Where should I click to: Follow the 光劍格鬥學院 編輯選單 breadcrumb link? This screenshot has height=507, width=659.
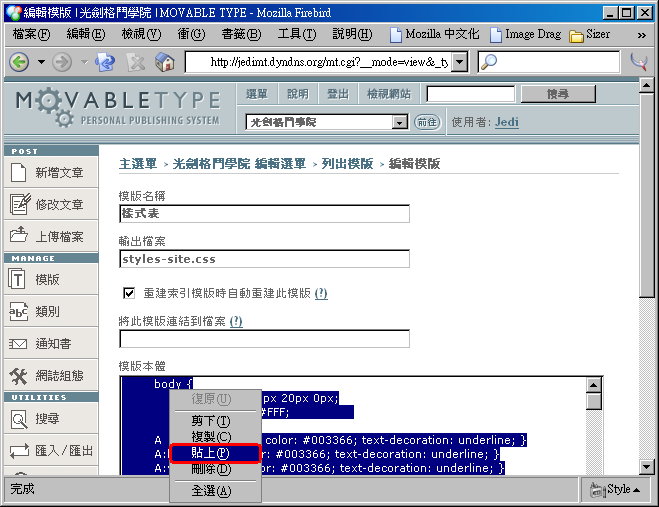pos(239,164)
